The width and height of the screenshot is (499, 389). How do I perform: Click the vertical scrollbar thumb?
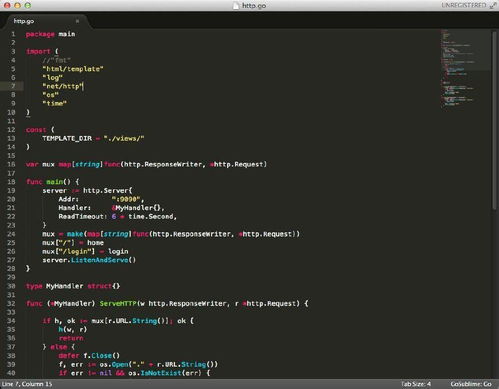(x=494, y=120)
